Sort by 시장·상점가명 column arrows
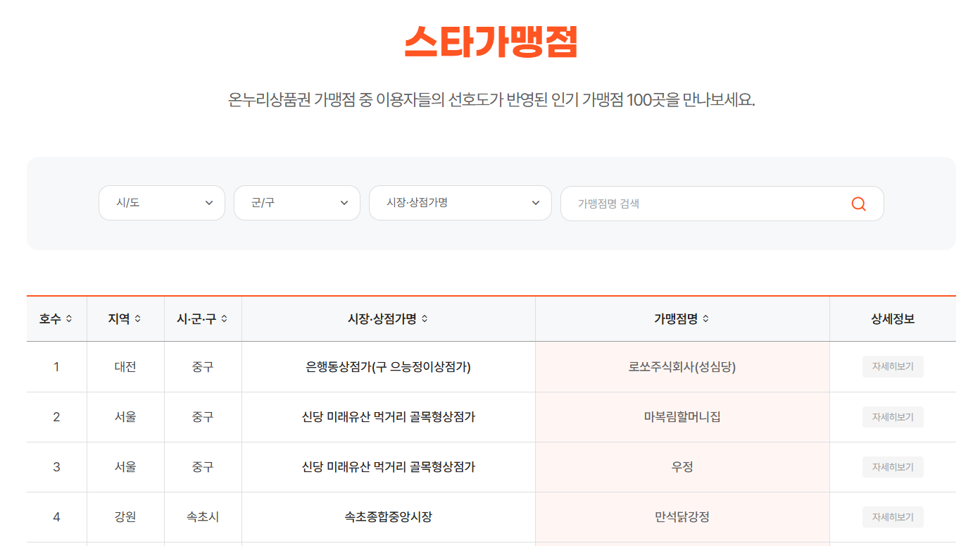 (x=425, y=319)
